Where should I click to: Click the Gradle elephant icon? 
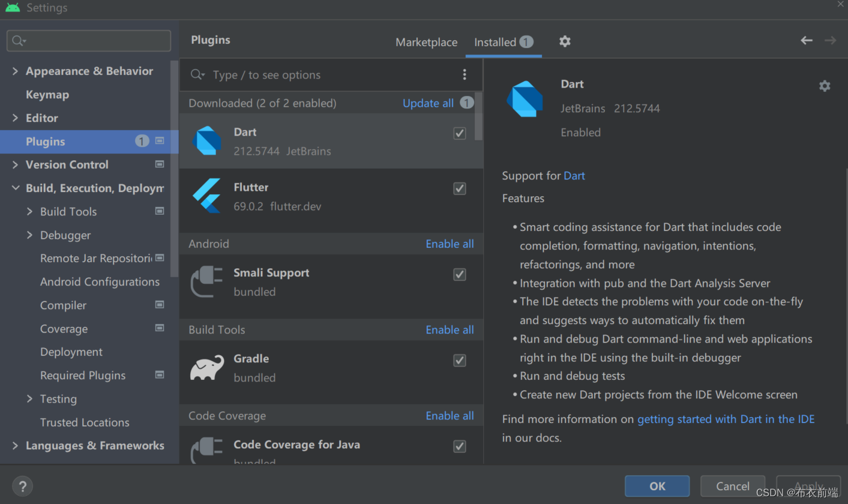click(x=207, y=367)
